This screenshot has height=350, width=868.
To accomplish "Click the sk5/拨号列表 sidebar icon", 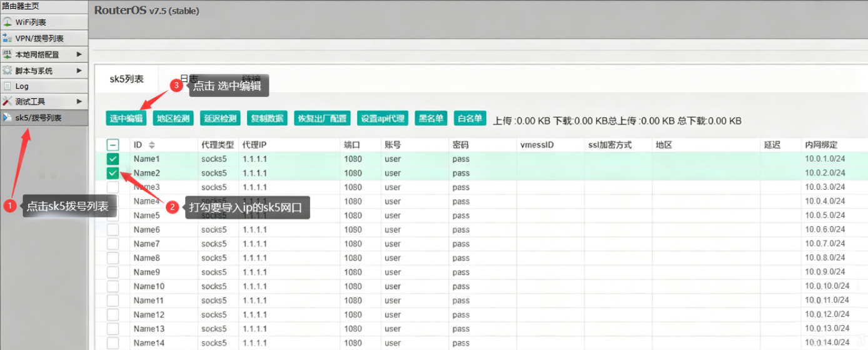I will click(8, 117).
